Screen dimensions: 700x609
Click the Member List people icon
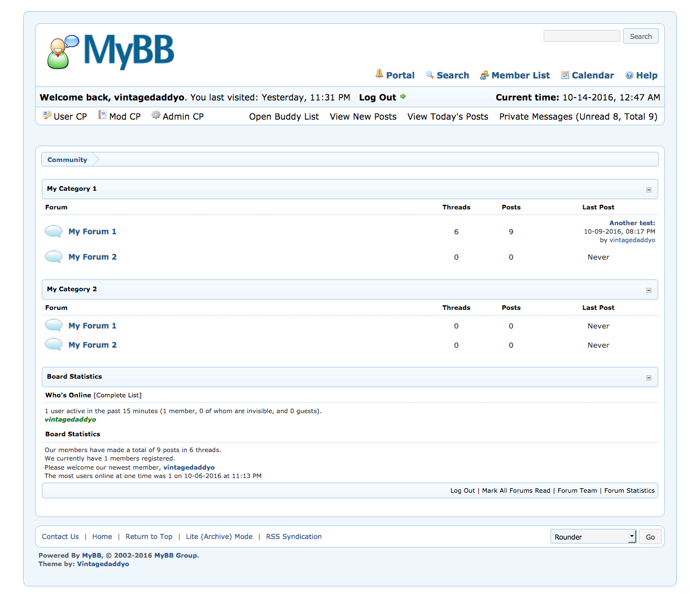click(484, 76)
